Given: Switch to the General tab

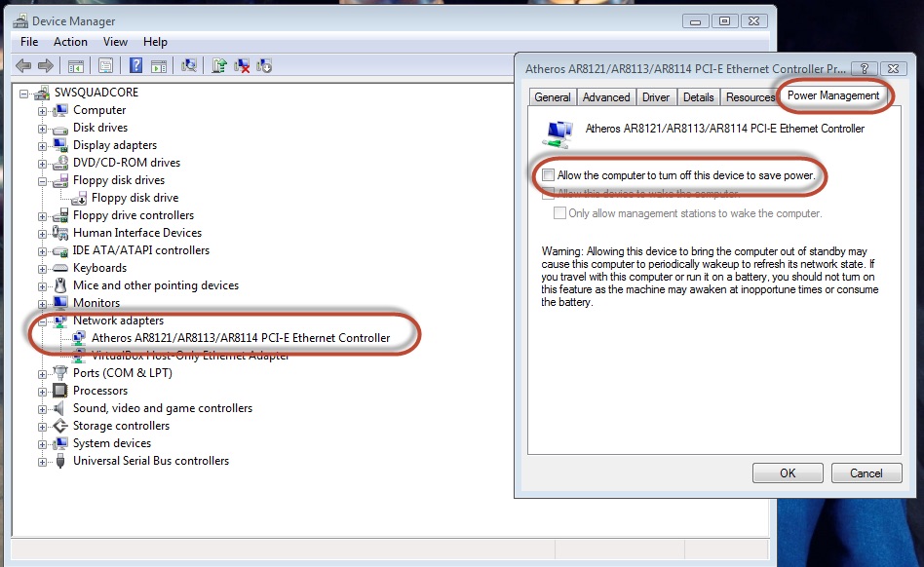Looking at the screenshot, I should tap(553, 97).
